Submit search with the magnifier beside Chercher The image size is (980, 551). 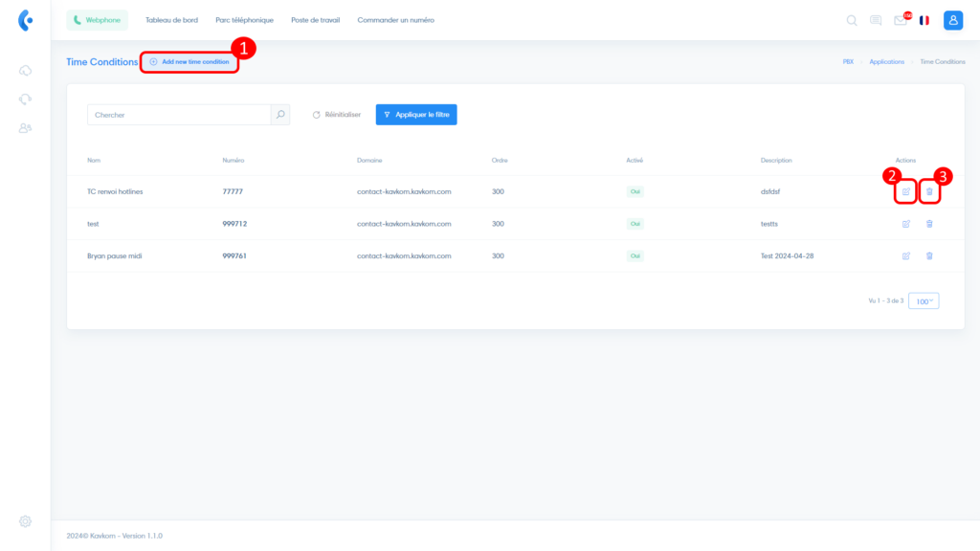coord(280,115)
